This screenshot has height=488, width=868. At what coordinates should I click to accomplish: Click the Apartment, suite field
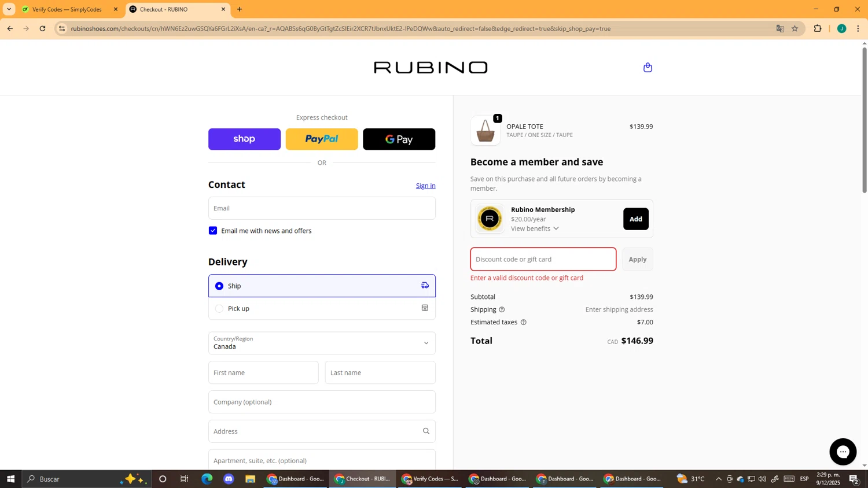point(322,460)
